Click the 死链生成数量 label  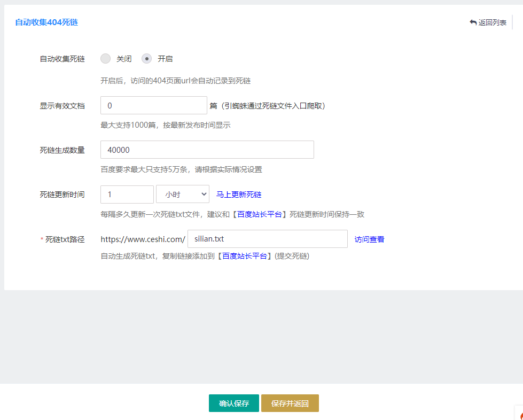[63, 150]
